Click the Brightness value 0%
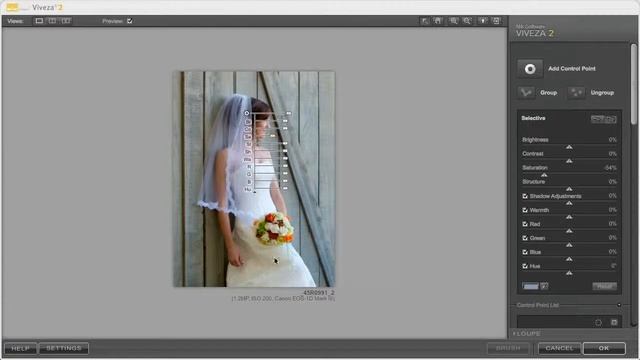The width and height of the screenshot is (640, 360). pyautogui.click(x=612, y=140)
